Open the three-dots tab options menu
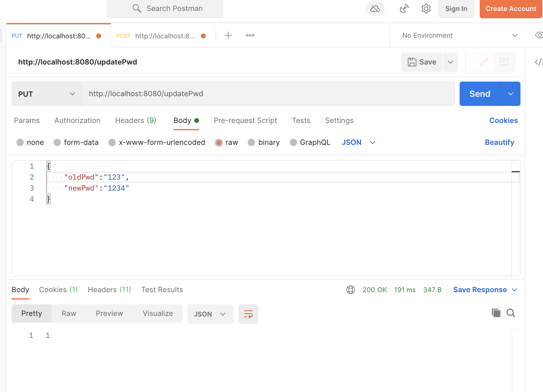This screenshot has width=543, height=392. 250,35
